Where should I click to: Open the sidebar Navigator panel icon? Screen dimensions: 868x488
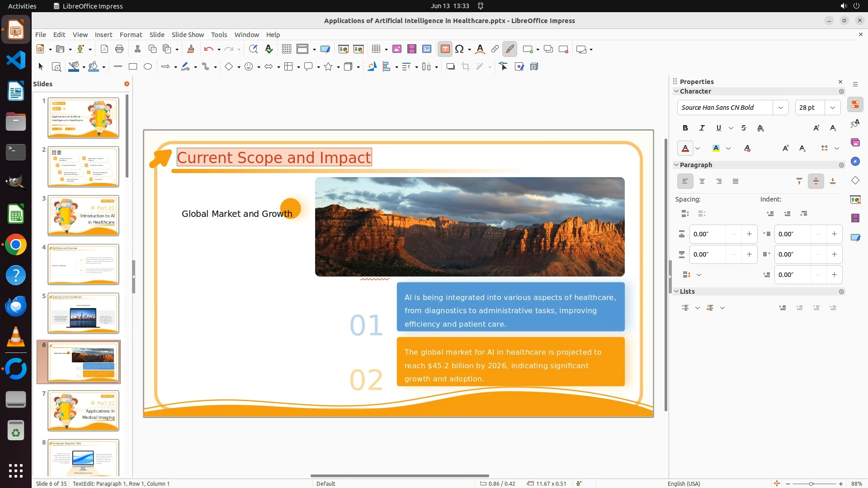tap(855, 162)
